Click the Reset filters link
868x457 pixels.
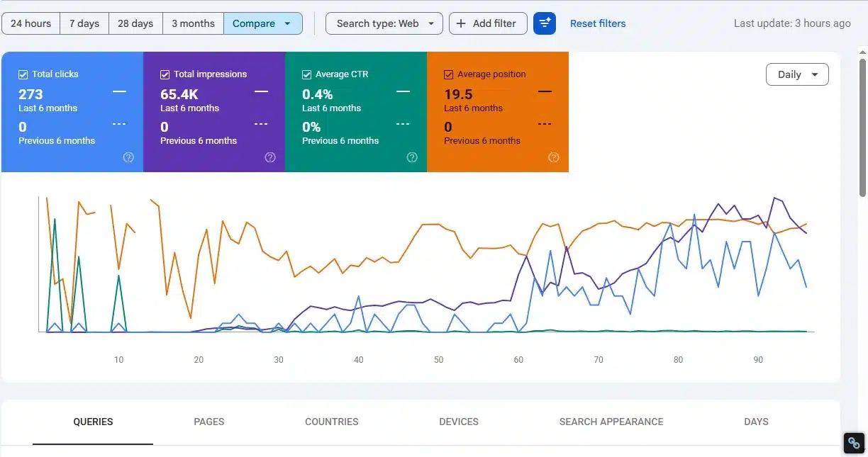pos(598,23)
